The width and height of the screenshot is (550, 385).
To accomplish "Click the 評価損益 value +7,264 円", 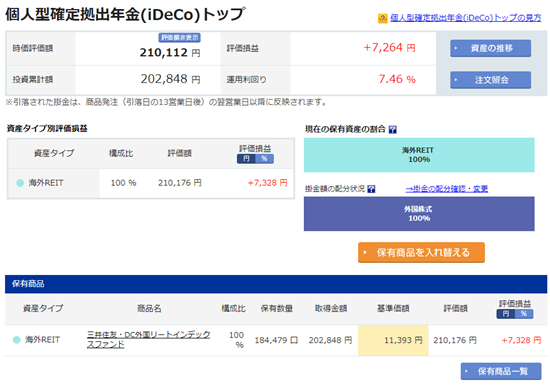I will (389, 47).
